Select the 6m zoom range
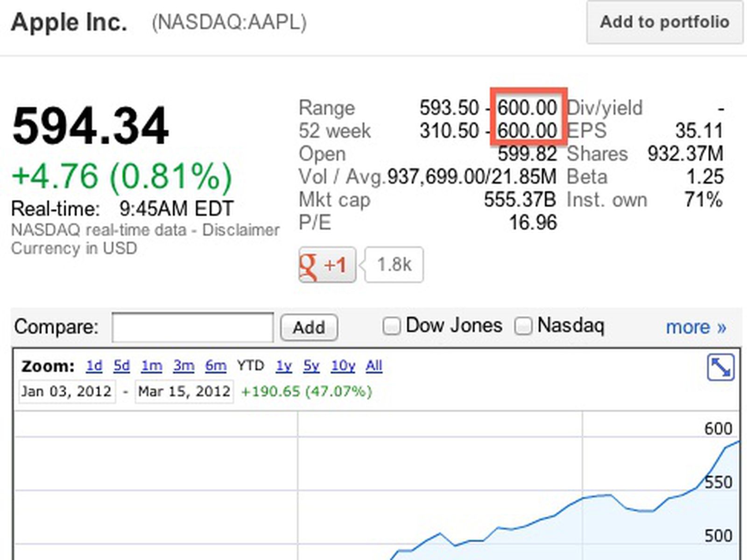The height and width of the screenshot is (560, 747). click(x=215, y=366)
